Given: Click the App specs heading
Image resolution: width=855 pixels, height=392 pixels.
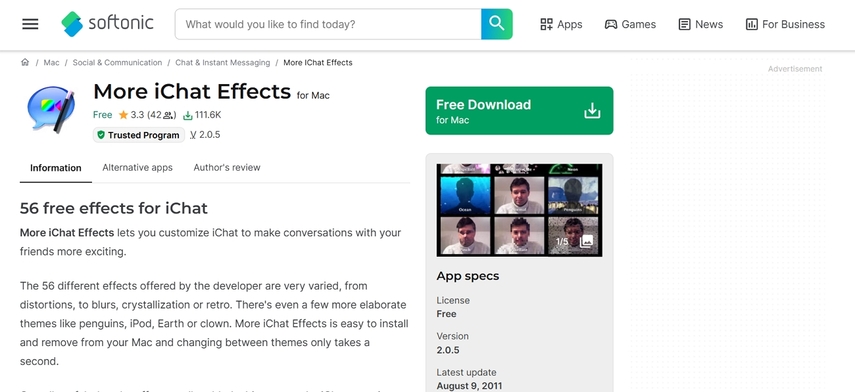Looking at the screenshot, I should [468, 276].
